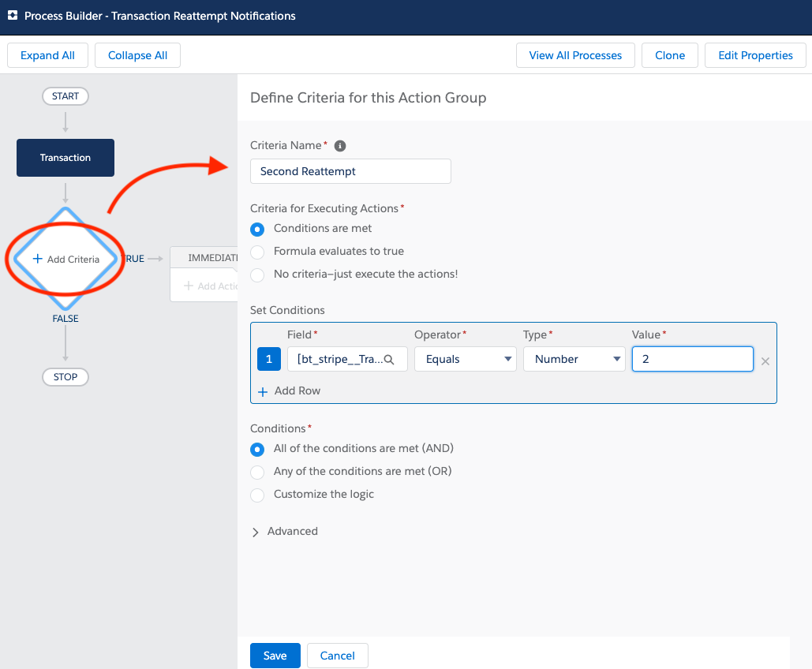The width and height of the screenshot is (812, 669).
Task: Click Collapse All button
Action: click(x=138, y=55)
